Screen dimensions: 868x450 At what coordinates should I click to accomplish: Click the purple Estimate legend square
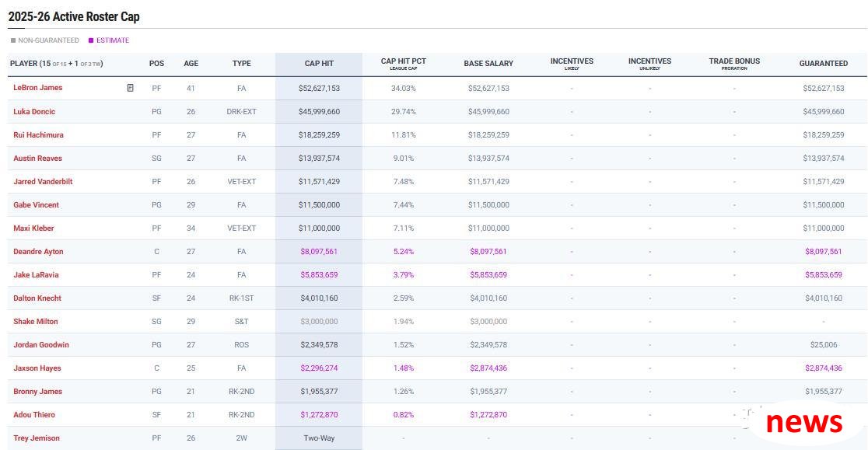coord(91,40)
